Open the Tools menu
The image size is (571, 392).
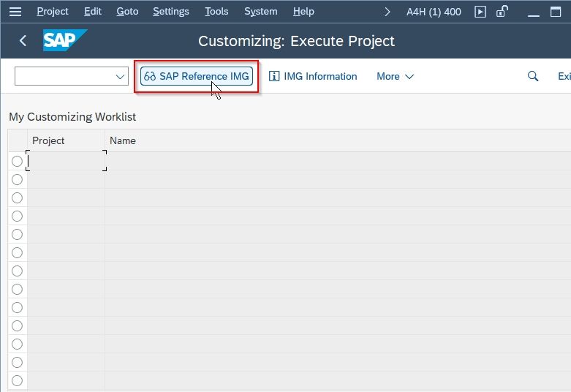pos(216,12)
